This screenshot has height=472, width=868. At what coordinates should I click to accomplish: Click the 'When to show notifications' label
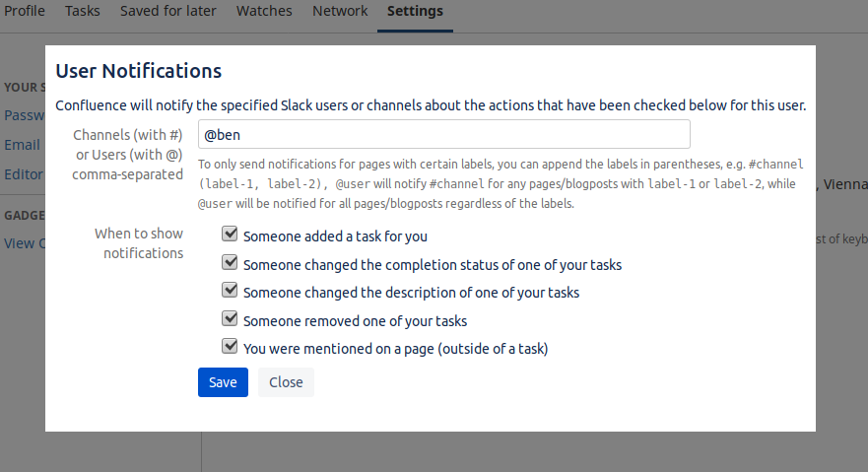point(139,243)
